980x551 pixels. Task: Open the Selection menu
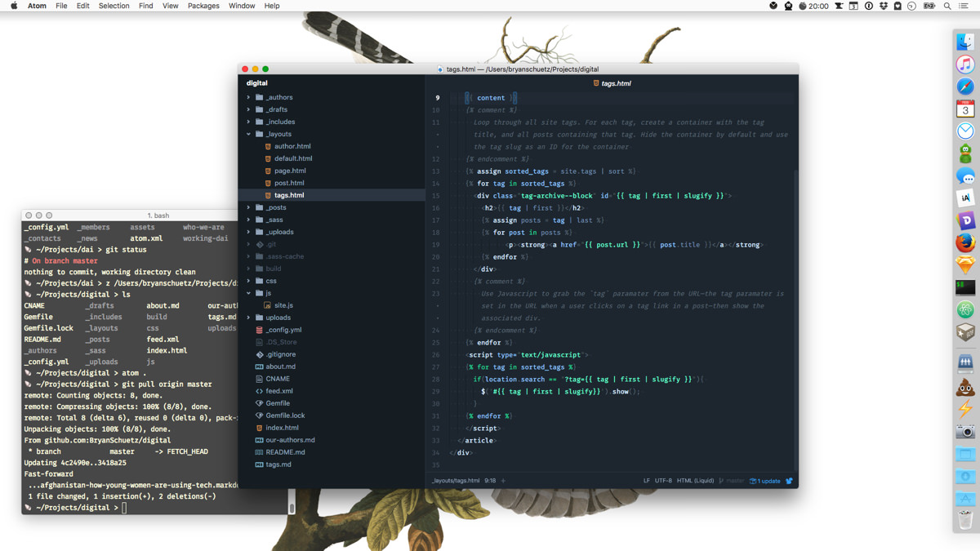click(114, 6)
